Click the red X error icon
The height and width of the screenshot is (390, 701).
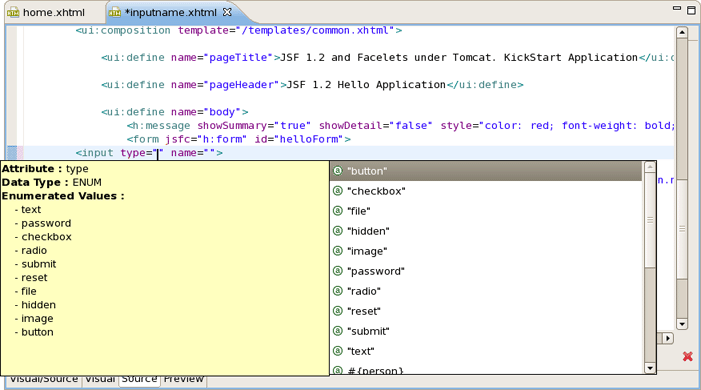[688, 356]
